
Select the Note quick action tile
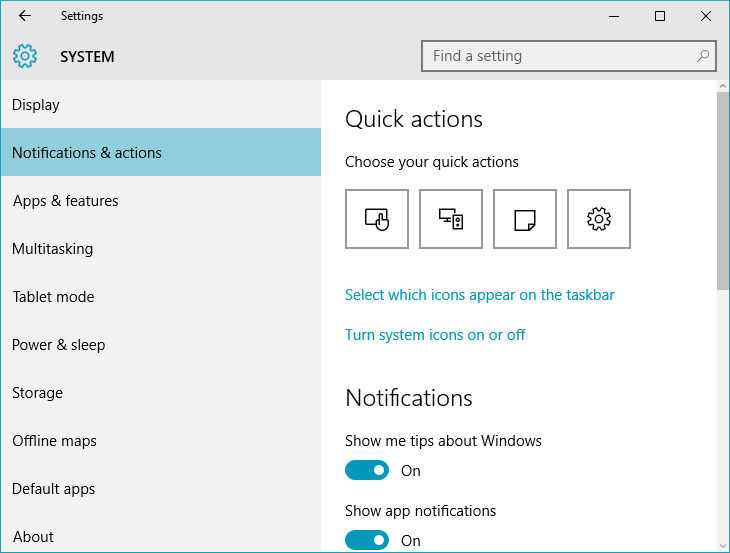click(x=525, y=219)
